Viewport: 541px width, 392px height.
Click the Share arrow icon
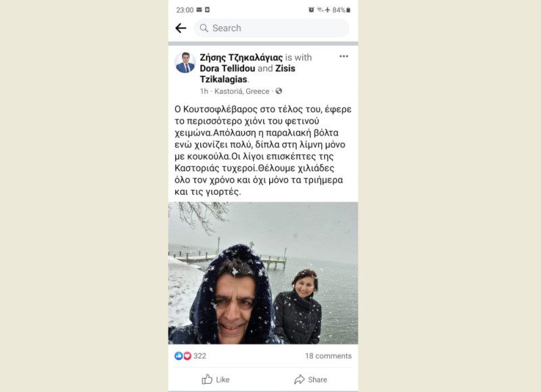[x=300, y=379]
